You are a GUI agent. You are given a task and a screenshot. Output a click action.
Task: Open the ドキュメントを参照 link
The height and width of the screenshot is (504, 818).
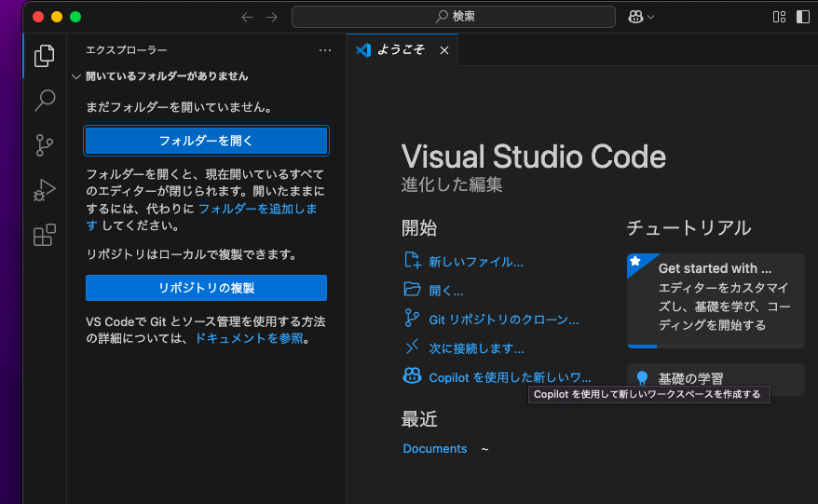[x=249, y=338]
